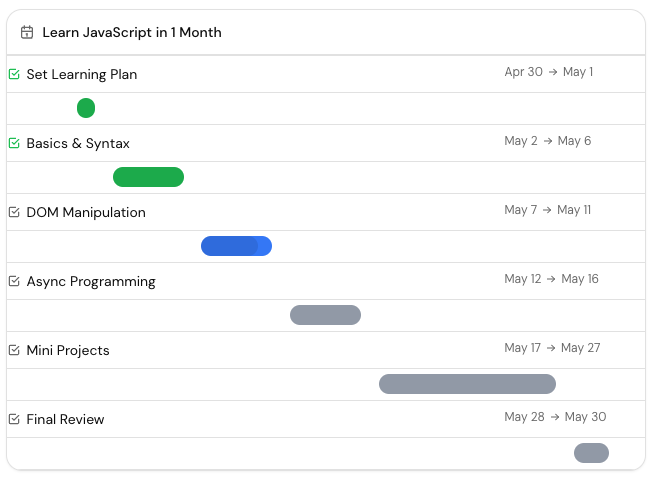Check the Mini Projects task box
Viewport: 650px width, 477px height.
pos(14,350)
